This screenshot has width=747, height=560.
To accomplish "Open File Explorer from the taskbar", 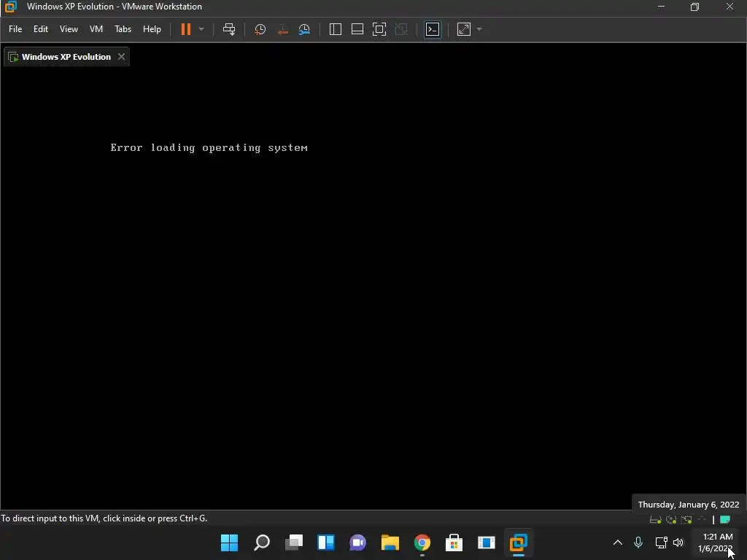I will tap(390, 542).
